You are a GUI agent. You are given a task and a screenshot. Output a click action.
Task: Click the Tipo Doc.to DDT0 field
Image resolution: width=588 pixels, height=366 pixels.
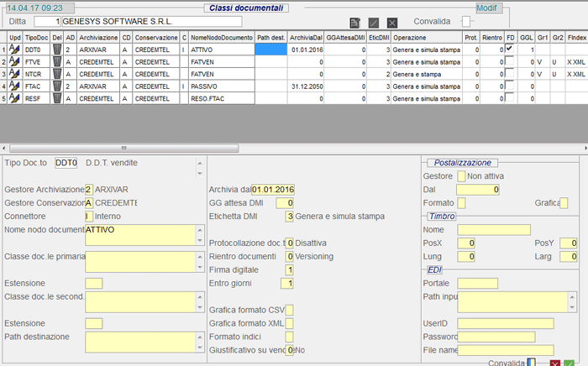66,163
